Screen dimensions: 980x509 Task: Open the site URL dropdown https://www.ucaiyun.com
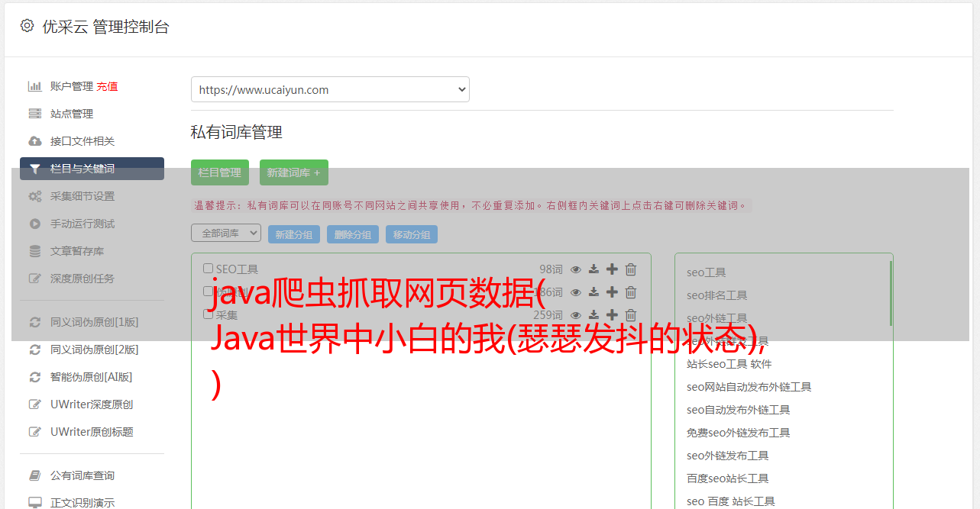click(x=330, y=89)
